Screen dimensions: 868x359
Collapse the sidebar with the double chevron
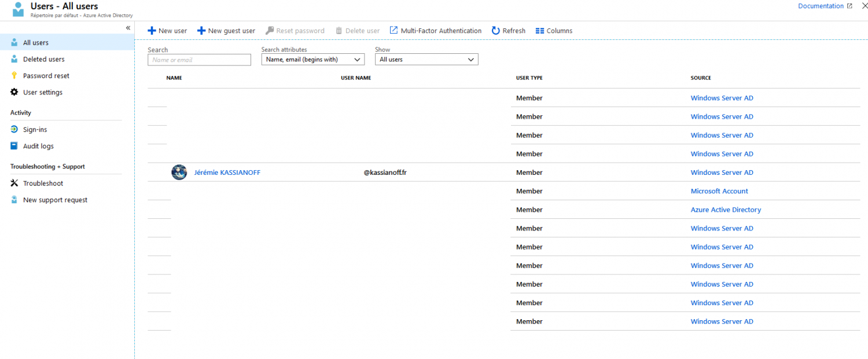128,28
